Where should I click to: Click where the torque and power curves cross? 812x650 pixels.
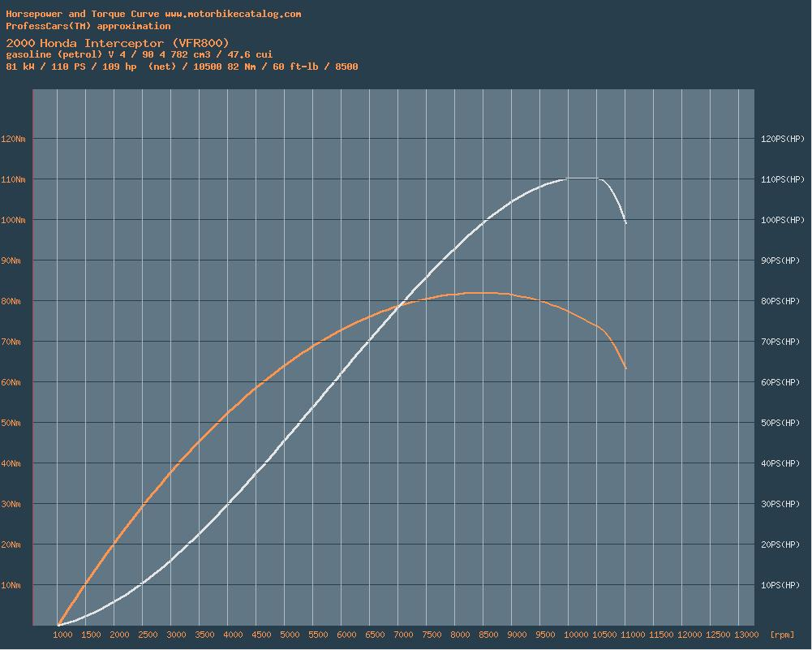point(399,306)
